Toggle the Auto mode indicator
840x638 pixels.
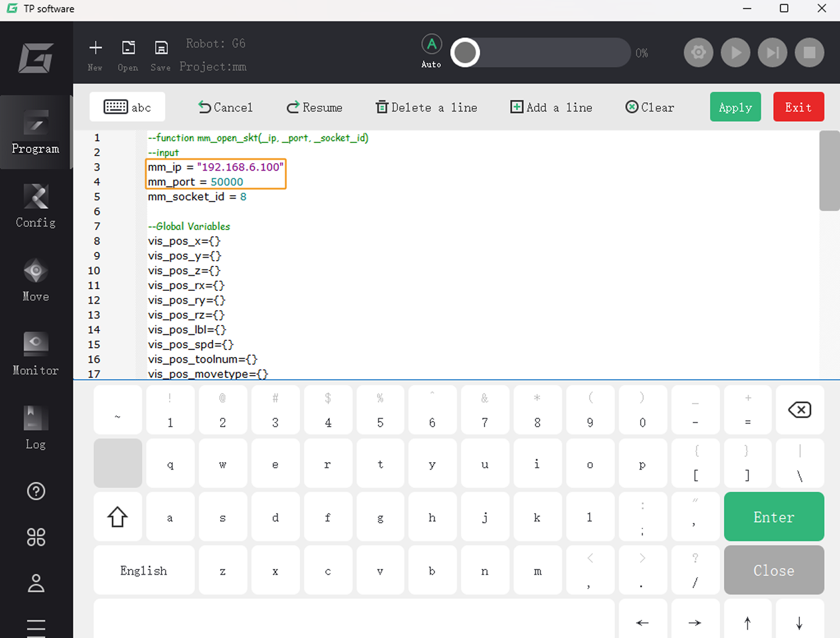click(431, 51)
